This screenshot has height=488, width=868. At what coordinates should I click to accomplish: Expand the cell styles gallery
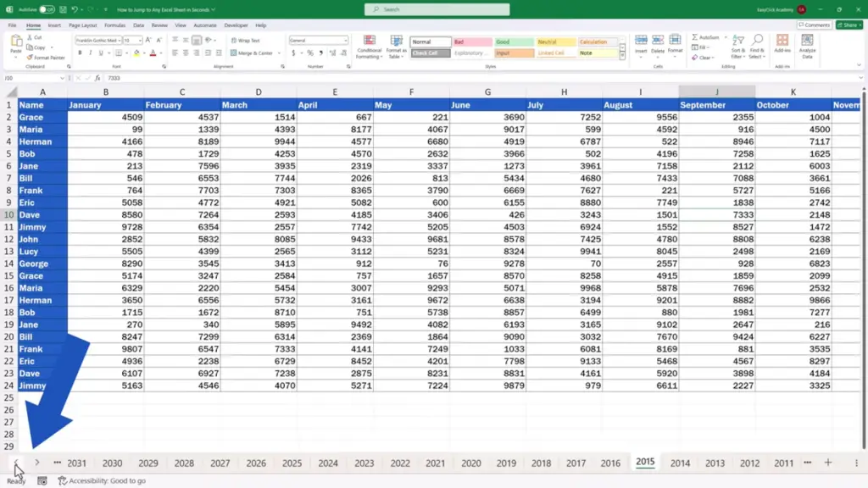[x=623, y=58]
